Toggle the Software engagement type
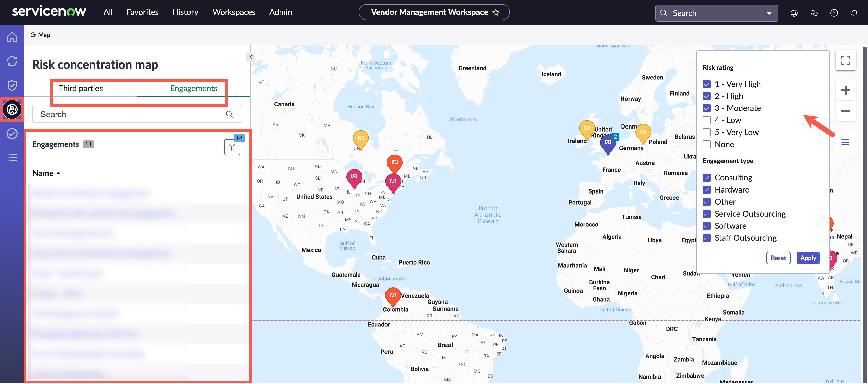 tap(707, 226)
